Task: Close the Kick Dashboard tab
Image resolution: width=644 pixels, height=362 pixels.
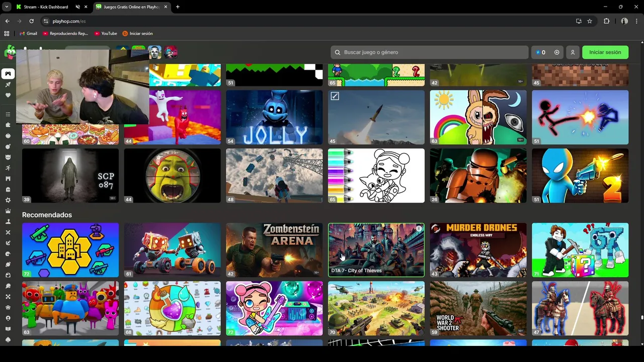Action: tap(86, 7)
